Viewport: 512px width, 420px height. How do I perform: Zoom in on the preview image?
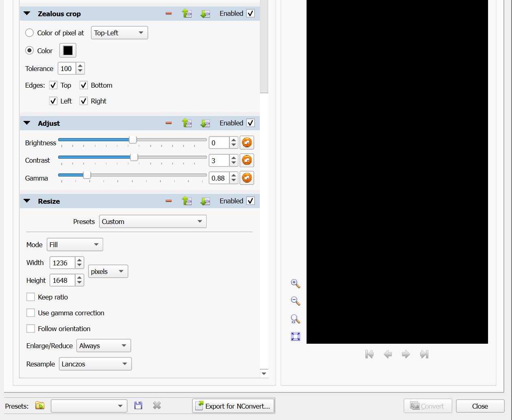(x=296, y=284)
